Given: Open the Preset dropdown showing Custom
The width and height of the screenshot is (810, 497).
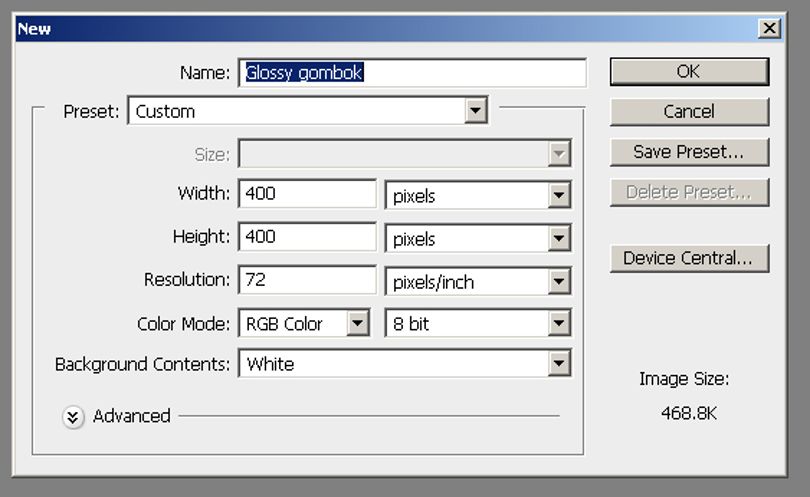Looking at the screenshot, I should pos(308,111).
